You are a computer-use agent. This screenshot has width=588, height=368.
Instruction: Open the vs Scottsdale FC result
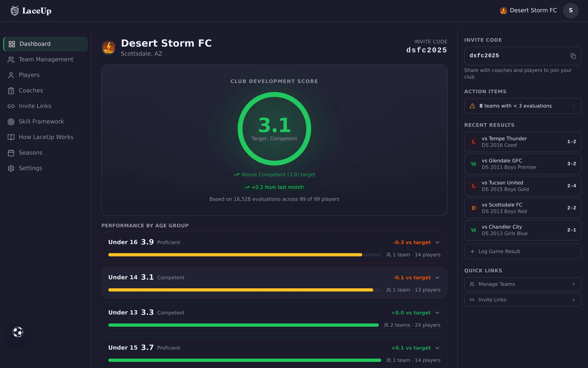pyautogui.click(x=523, y=208)
